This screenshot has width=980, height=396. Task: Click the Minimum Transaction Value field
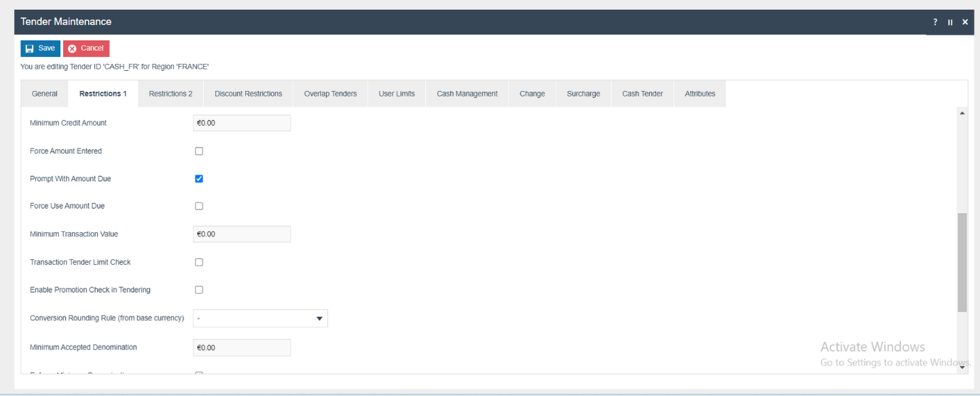(241, 234)
